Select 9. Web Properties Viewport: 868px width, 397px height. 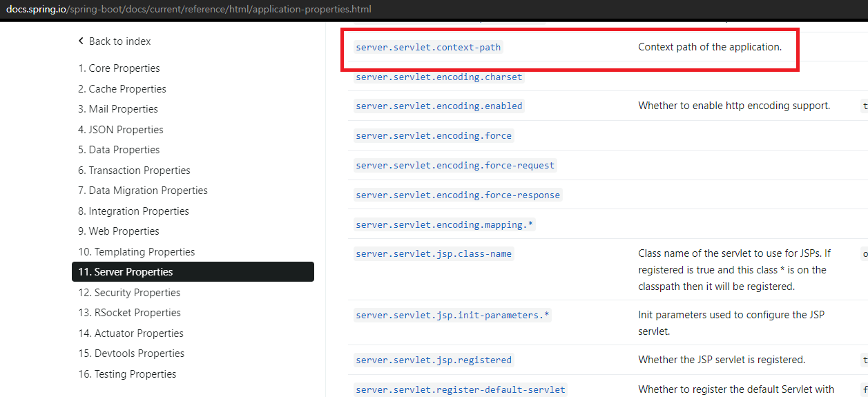point(119,231)
